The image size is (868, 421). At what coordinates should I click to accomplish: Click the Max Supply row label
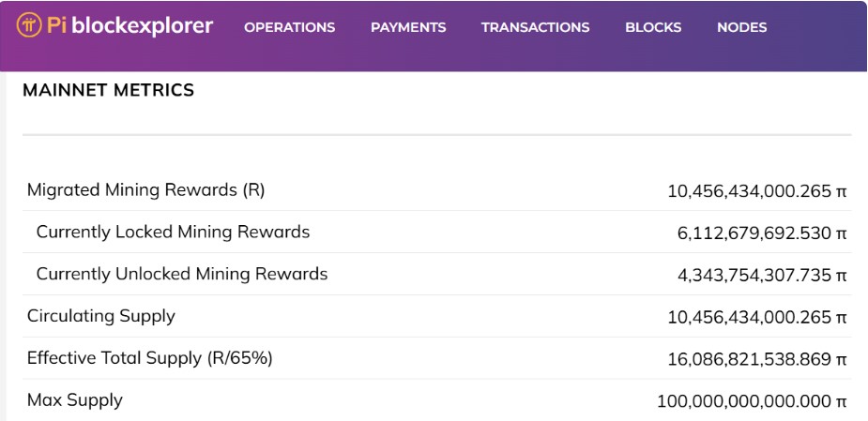pos(75,400)
